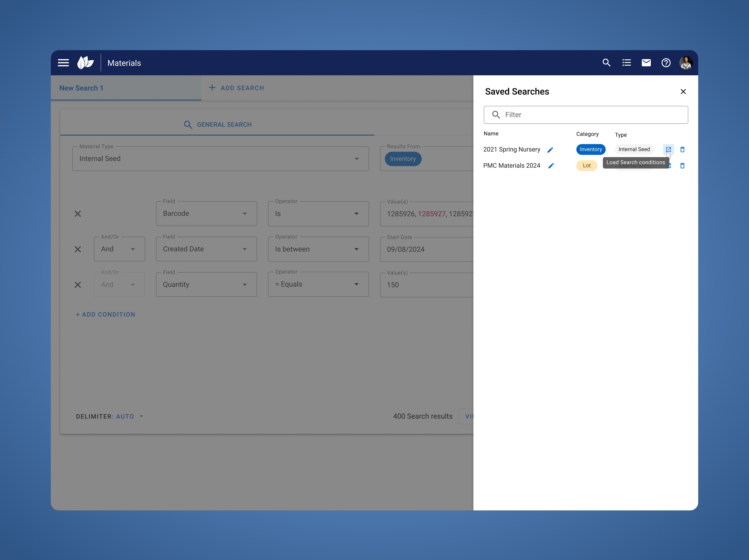749x560 pixels.
Task: Close the Saved Searches panel
Action: pos(683,92)
